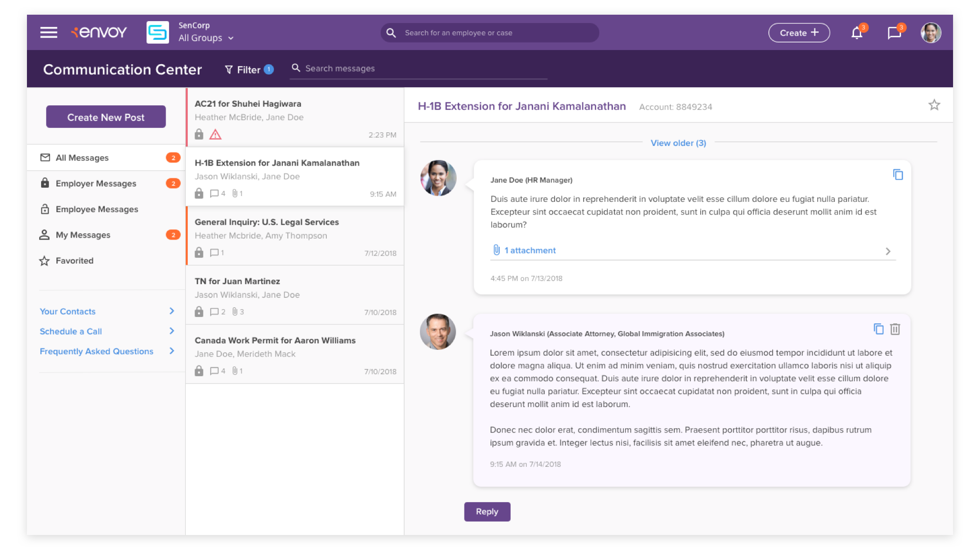Screen dimensions: 980x558
Task: Click the SenCorp company logo icon
Action: [x=157, y=32]
